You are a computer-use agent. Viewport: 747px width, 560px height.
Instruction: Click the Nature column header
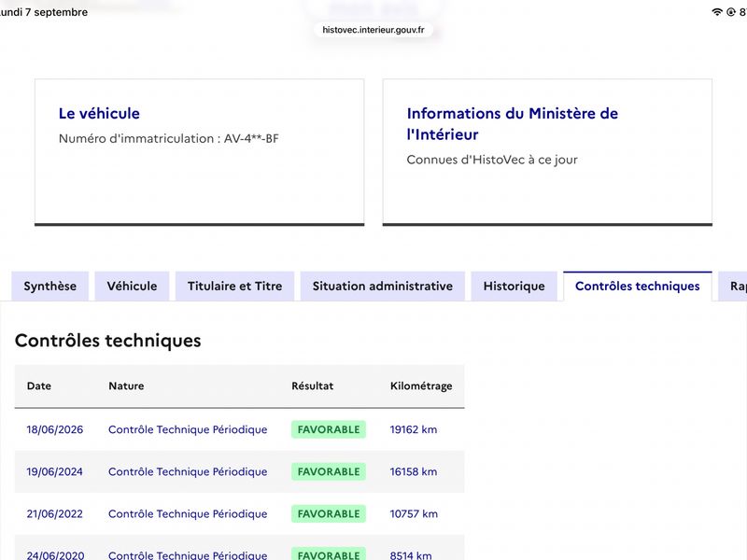126,385
